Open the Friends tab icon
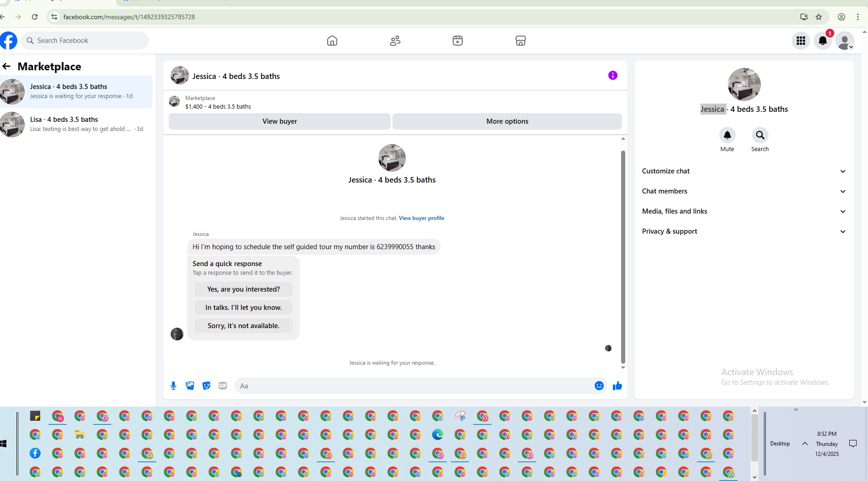 click(395, 41)
